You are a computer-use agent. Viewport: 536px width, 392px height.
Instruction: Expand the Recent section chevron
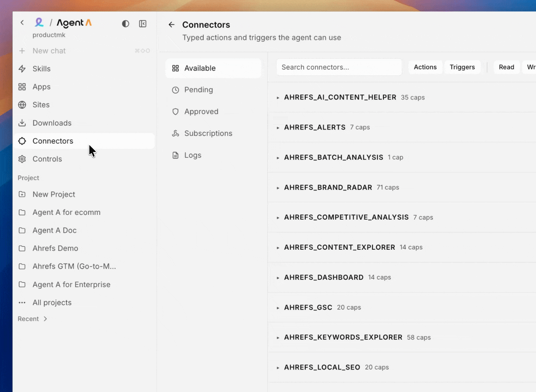click(45, 319)
